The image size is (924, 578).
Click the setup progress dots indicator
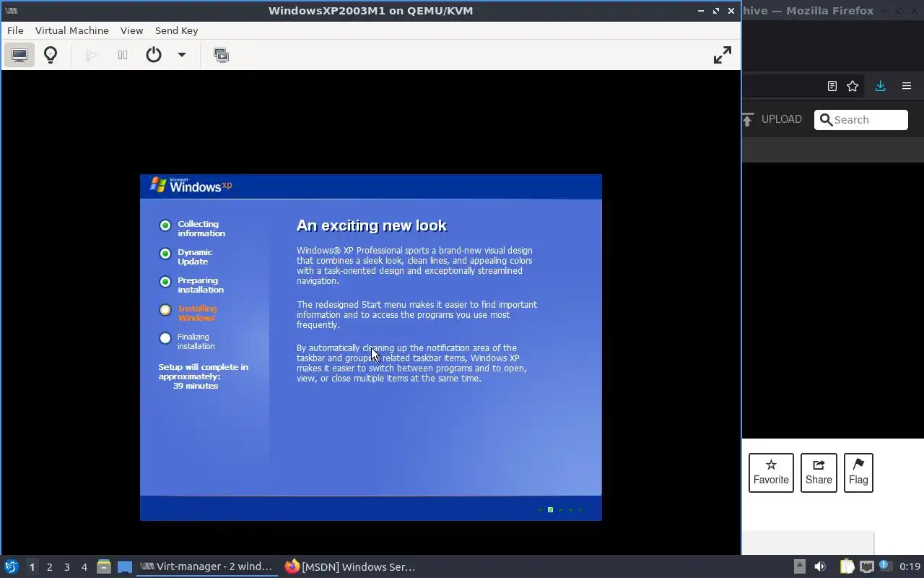point(560,510)
